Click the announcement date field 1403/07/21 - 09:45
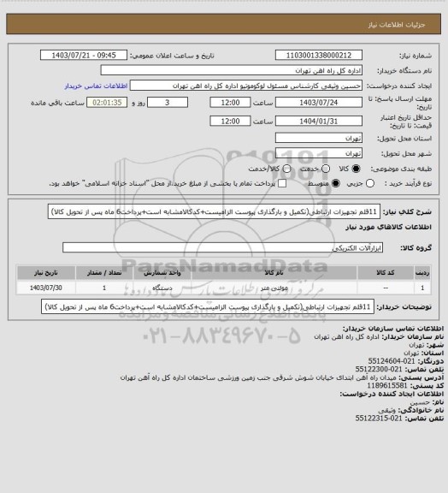The width and height of the screenshot is (448, 493). 84,55
